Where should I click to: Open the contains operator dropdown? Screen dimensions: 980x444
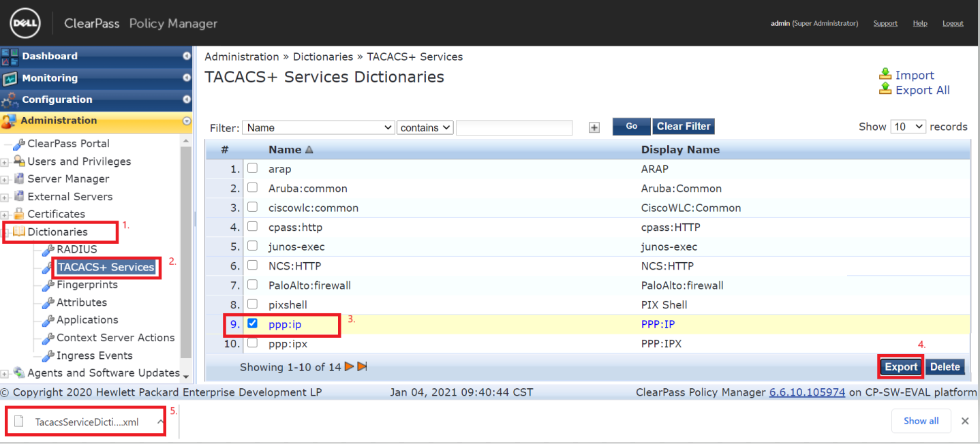[x=425, y=127]
